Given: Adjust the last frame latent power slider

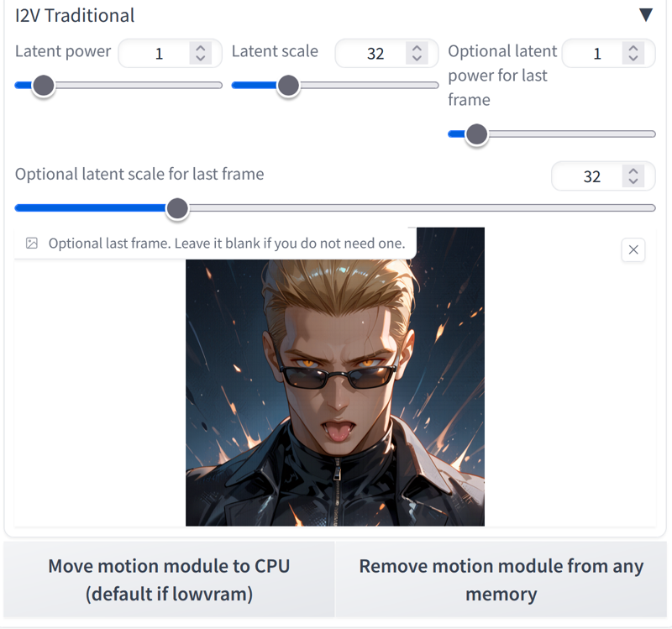Looking at the screenshot, I should click(x=476, y=134).
